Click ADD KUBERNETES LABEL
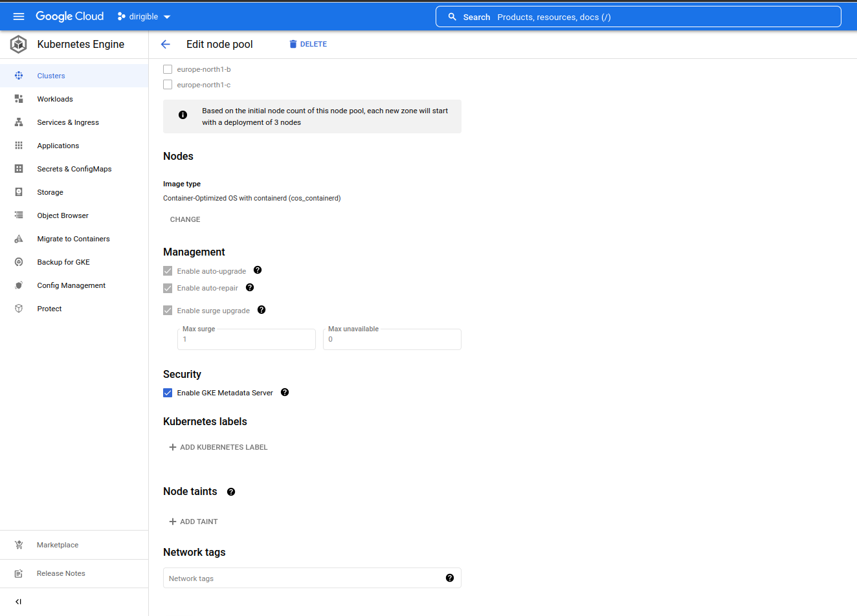The image size is (857, 616). 218,447
